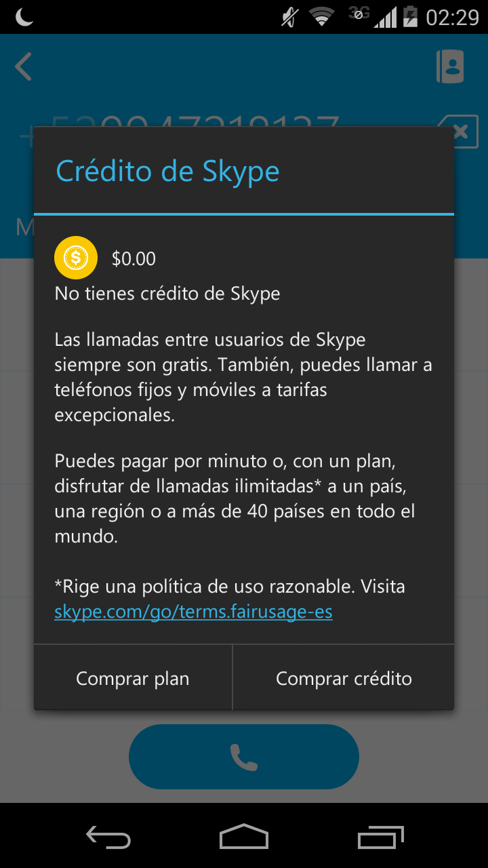The image size is (488, 868).
Task: Tap the battery indicator in status bar
Action: tap(410, 16)
